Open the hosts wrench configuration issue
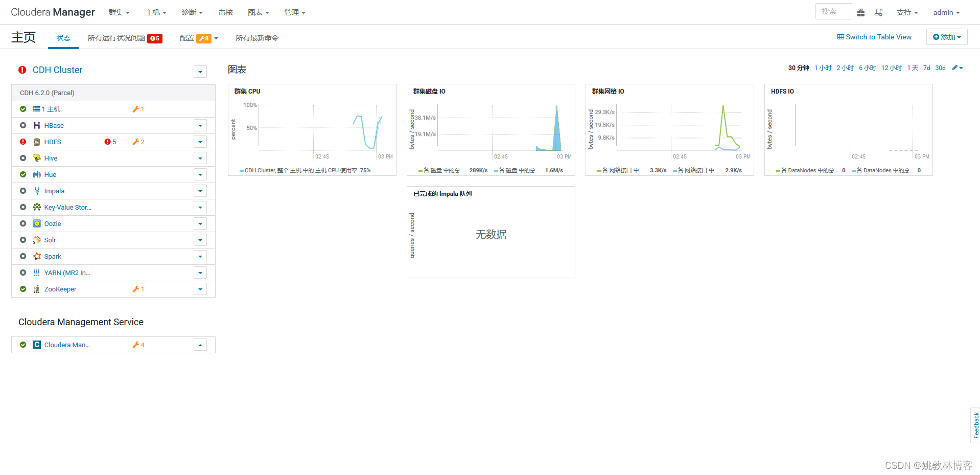This screenshot has height=475, width=980. 138,109
